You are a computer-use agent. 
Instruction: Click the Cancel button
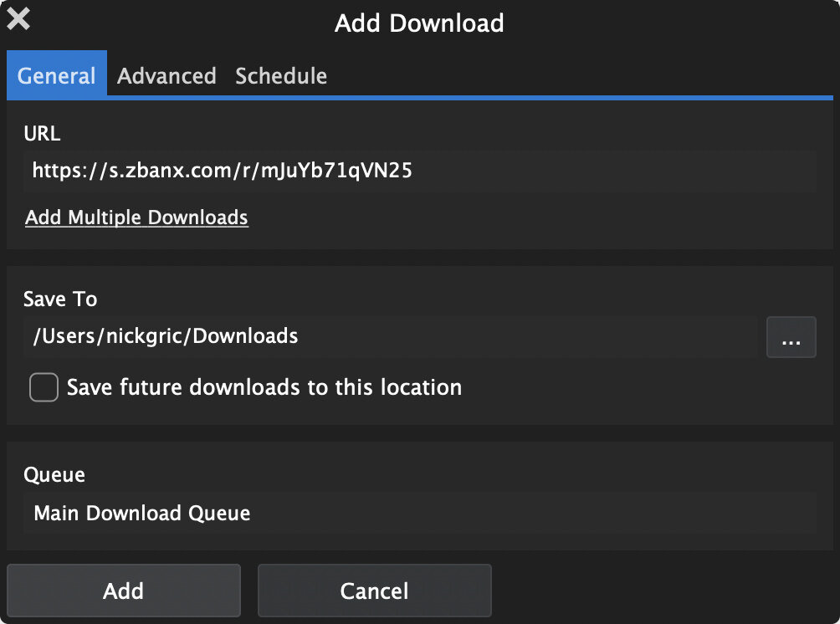375,591
